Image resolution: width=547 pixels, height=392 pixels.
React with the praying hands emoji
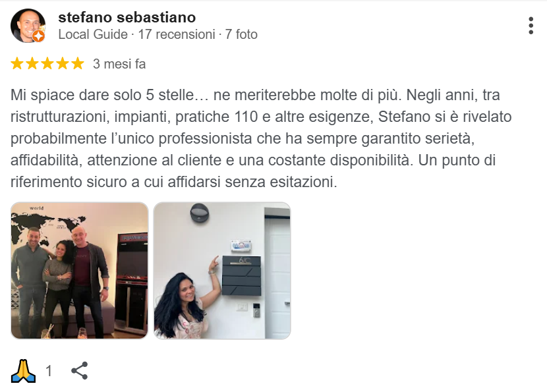[x=23, y=371]
